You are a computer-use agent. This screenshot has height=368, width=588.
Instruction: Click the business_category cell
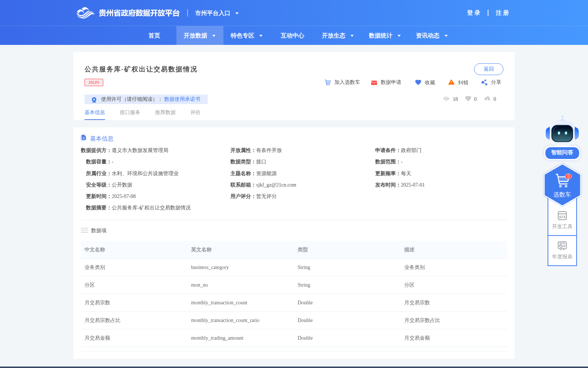[210, 268]
